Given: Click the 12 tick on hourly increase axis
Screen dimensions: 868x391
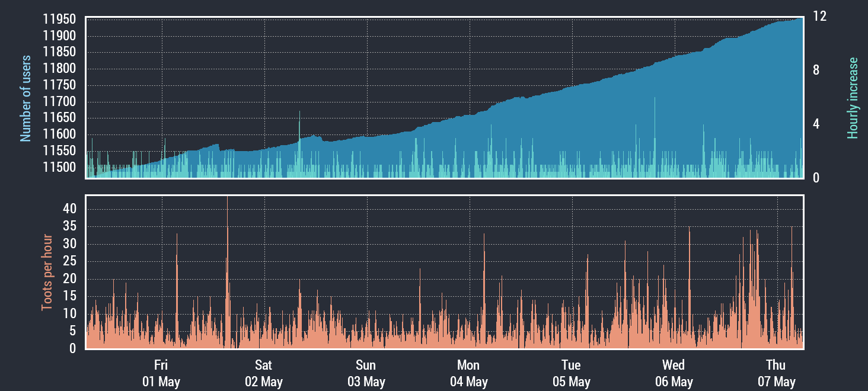Looking at the screenshot, I should 819,17.
